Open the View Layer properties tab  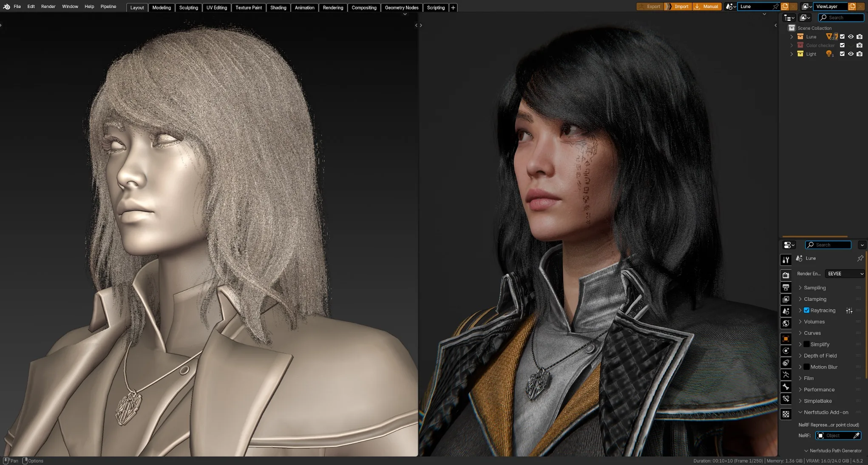click(x=786, y=299)
